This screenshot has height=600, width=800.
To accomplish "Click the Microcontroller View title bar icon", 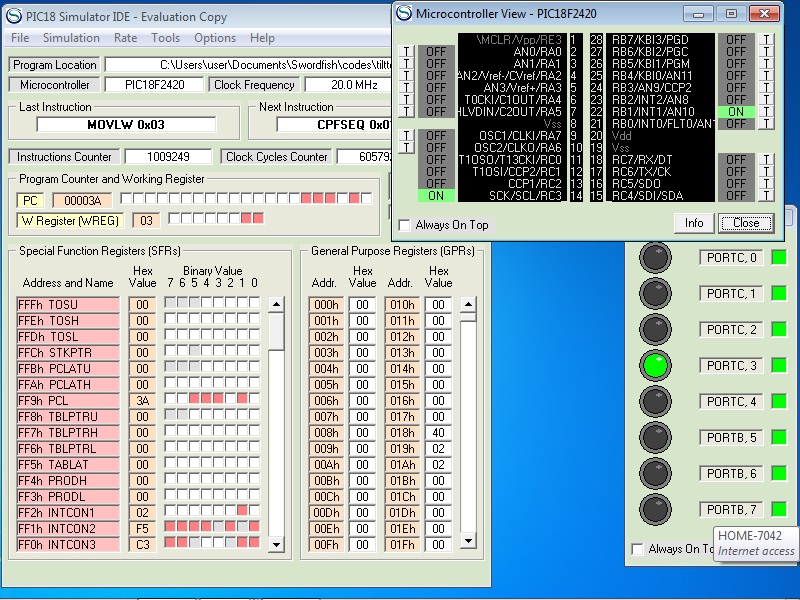I will pos(404,13).
